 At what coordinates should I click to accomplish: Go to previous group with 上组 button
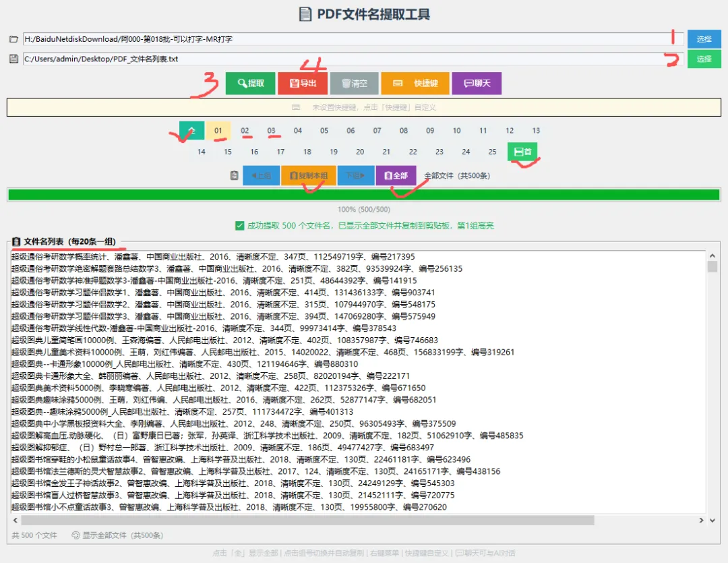tap(261, 175)
